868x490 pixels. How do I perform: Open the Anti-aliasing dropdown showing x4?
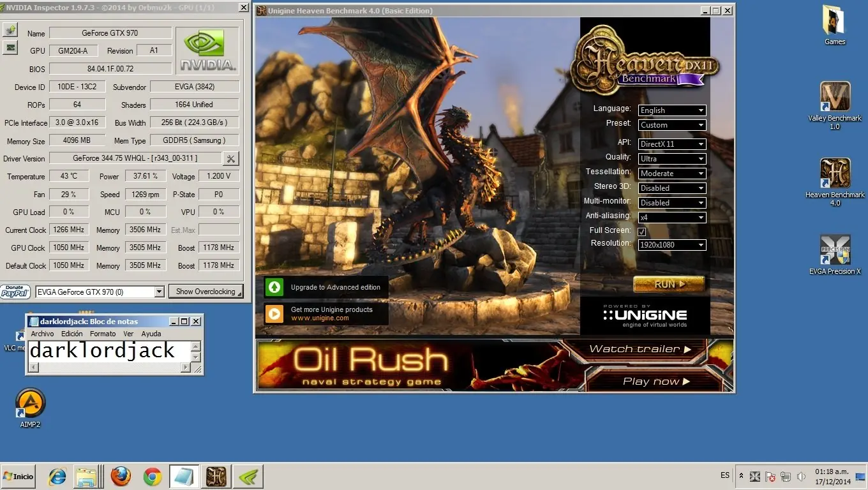click(x=672, y=218)
